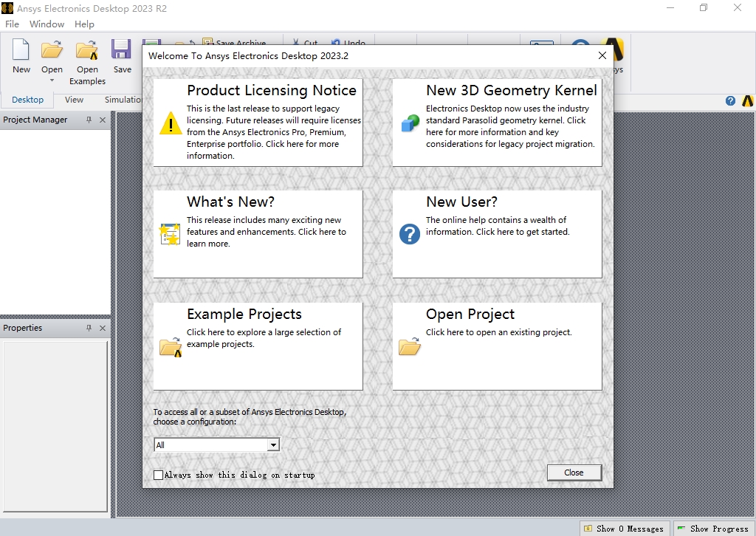
Task: Pin the Project Manager panel
Action: [89, 120]
